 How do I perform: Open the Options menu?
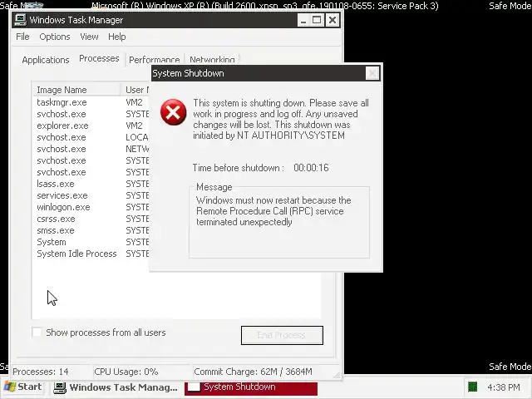(55, 37)
